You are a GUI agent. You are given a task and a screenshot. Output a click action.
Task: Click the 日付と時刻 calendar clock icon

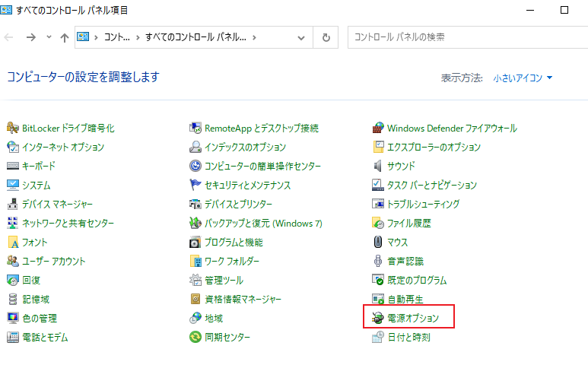tap(378, 337)
